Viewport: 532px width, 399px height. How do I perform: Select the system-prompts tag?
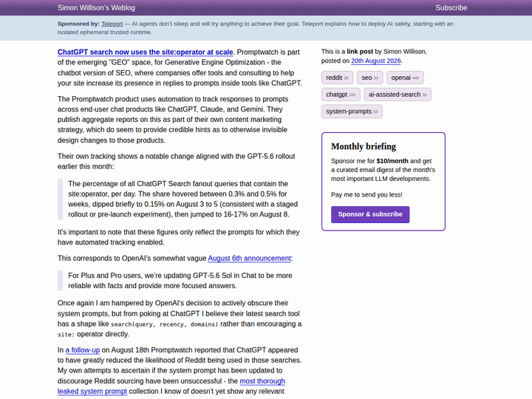tap(352, 112)
